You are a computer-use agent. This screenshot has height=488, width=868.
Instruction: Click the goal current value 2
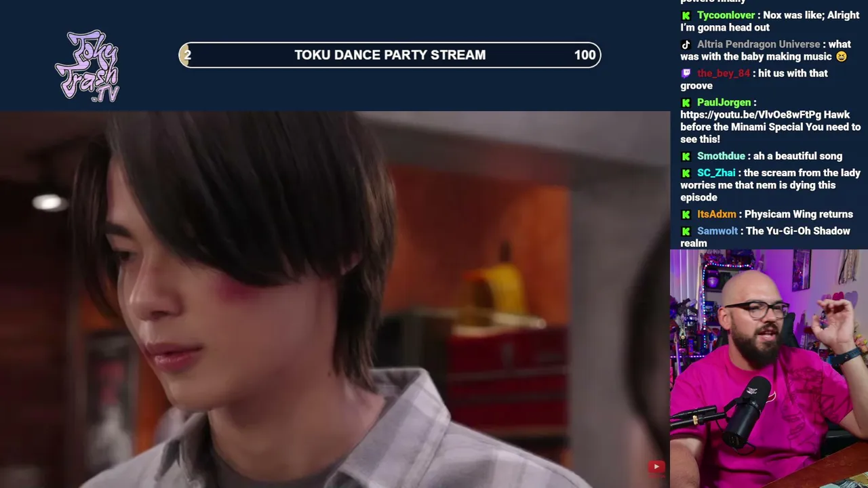click(187, 56)
